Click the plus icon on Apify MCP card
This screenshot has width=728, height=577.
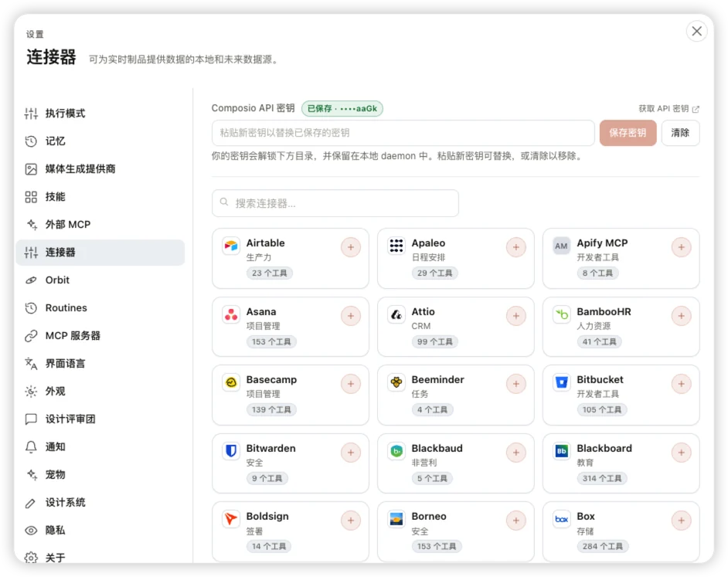click(681, 247)
